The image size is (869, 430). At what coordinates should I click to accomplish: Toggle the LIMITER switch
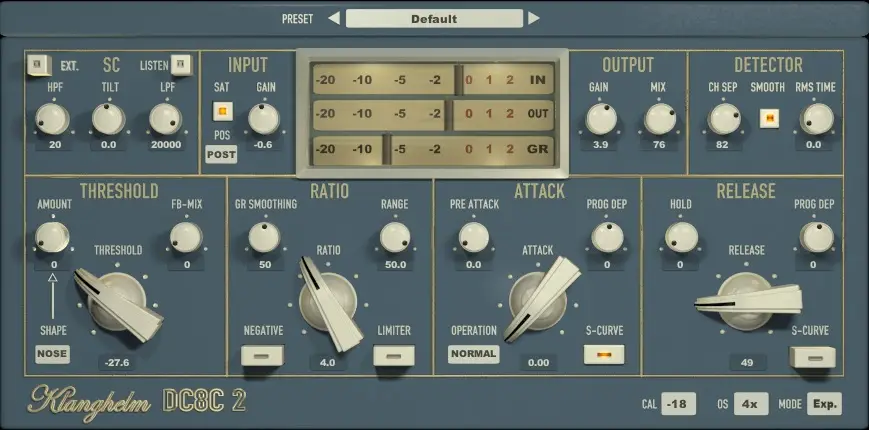394,355
